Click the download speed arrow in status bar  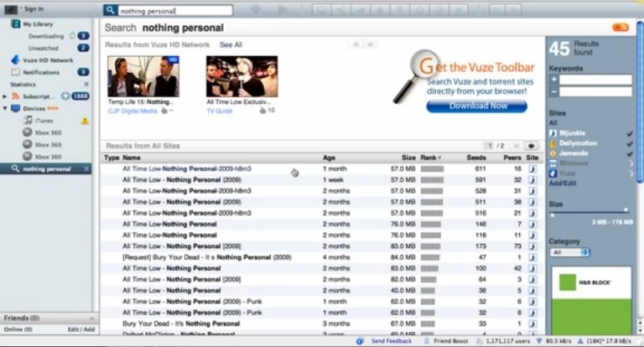(539, 341)
